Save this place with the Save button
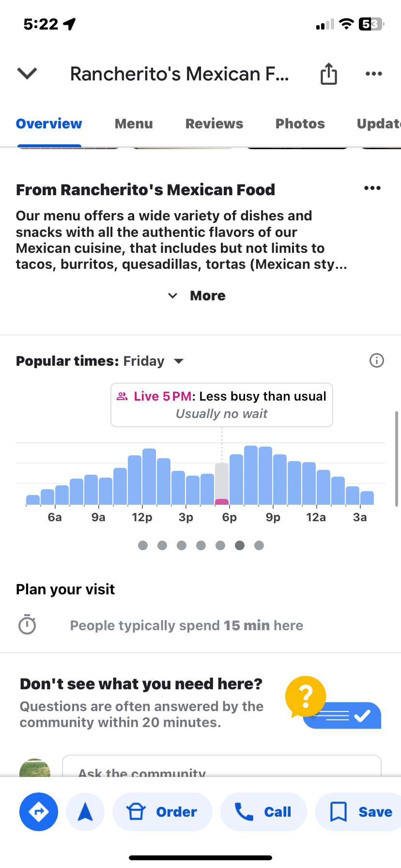401x868 pixels. (360, 812)
